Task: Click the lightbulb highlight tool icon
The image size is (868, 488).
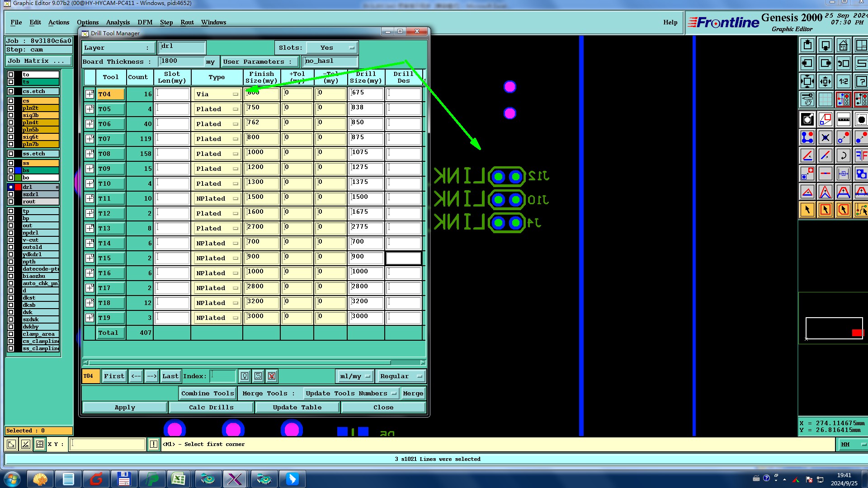Action: (x=245, y=376)
